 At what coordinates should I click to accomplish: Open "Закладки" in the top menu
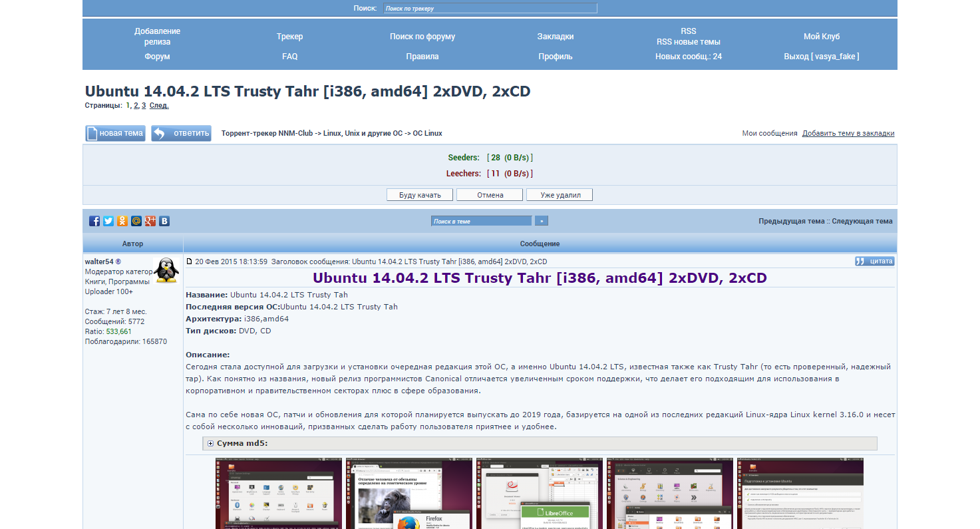click(x=556, y=37)
